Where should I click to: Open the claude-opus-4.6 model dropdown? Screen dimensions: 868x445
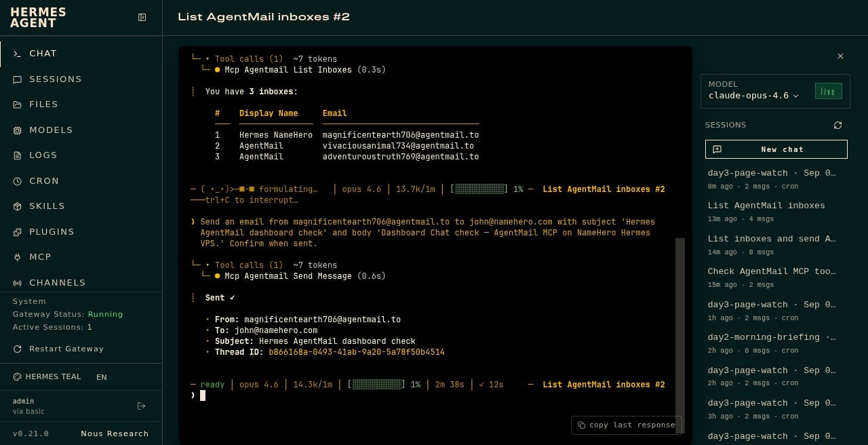(753, 96)
